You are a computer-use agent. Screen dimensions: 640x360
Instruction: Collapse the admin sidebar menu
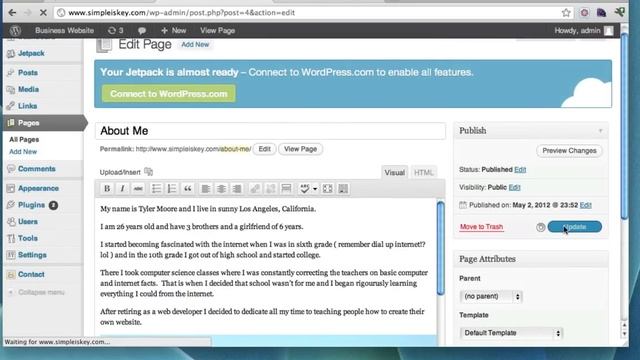pos(37,292)
